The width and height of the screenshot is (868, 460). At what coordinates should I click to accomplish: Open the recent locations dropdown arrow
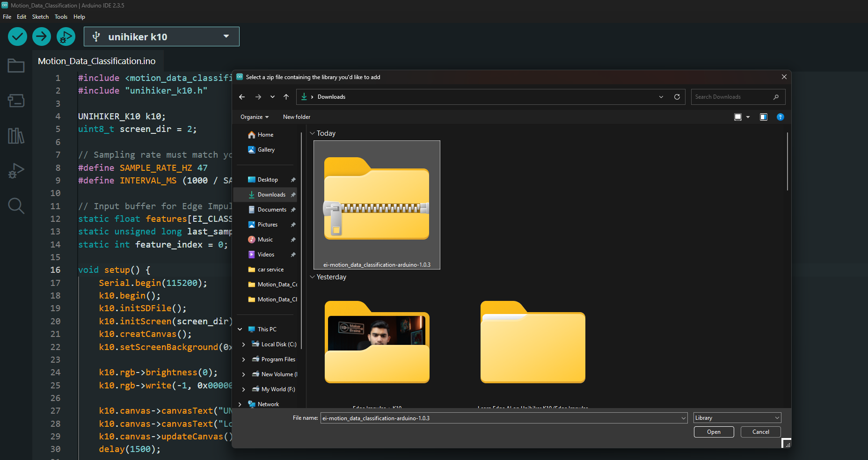coord(272,97)
